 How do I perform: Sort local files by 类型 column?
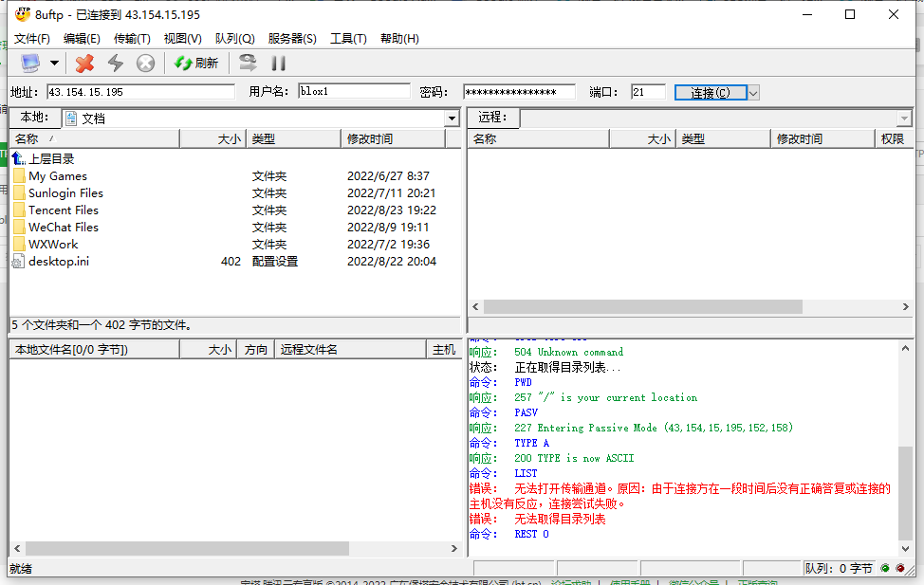point(293,139)
